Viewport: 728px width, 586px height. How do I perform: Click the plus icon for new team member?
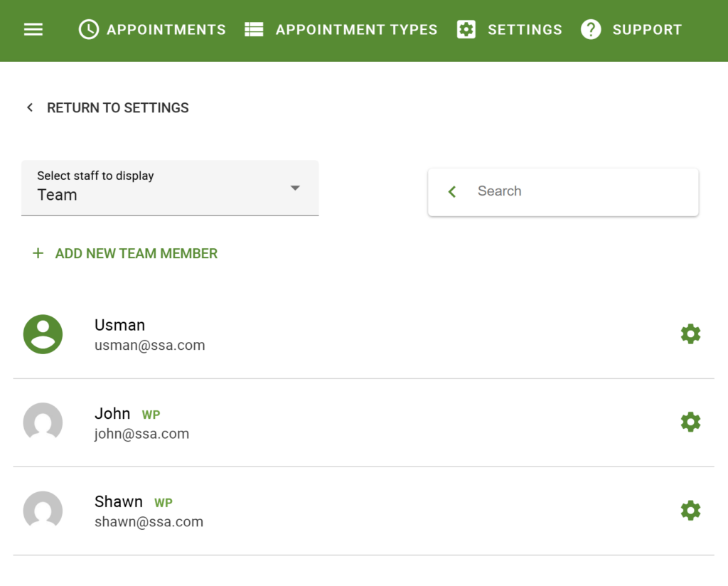coord(38,253)
